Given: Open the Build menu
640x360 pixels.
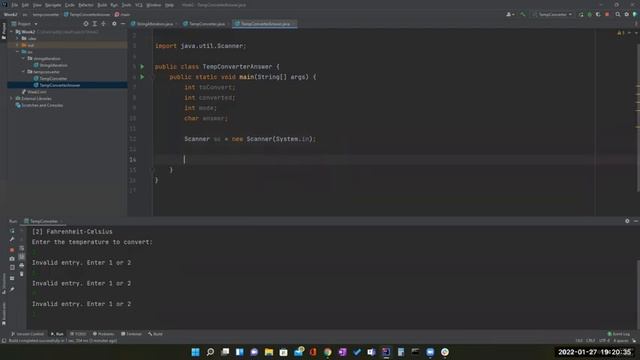Looking at the screenshot, I should coord(102,5).
